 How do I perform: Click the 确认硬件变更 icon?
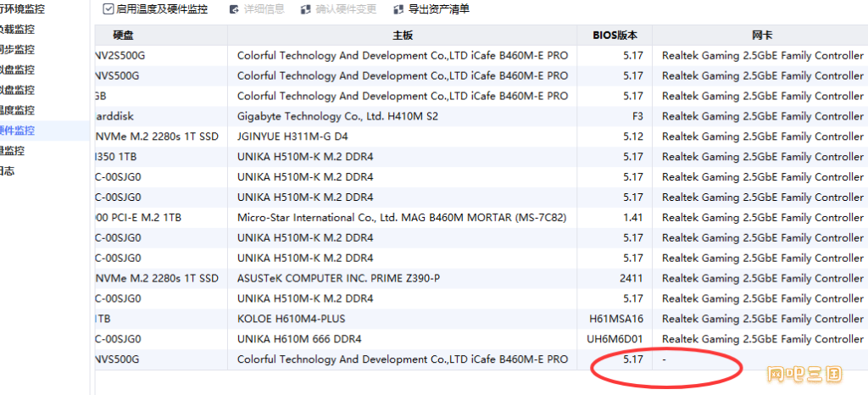pos(305,9)
